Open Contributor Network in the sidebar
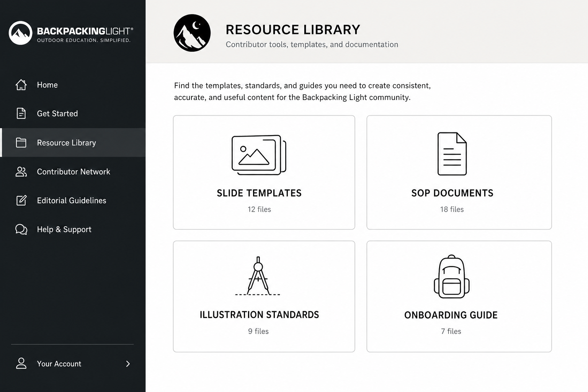Image resolution: width=588 pixels, height=392 pixels. click(73, 171)
